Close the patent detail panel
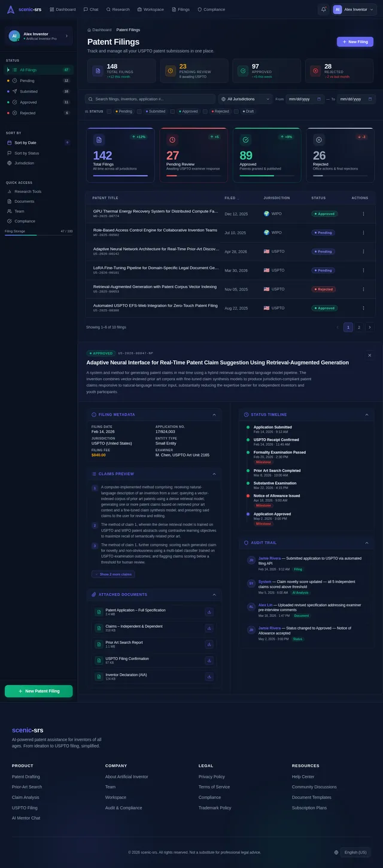 tap(369, 355)
